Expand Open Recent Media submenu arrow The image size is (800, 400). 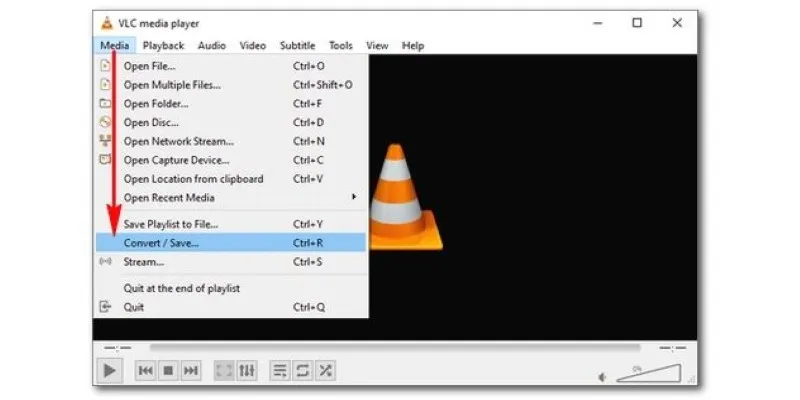[x=354, y=197]
